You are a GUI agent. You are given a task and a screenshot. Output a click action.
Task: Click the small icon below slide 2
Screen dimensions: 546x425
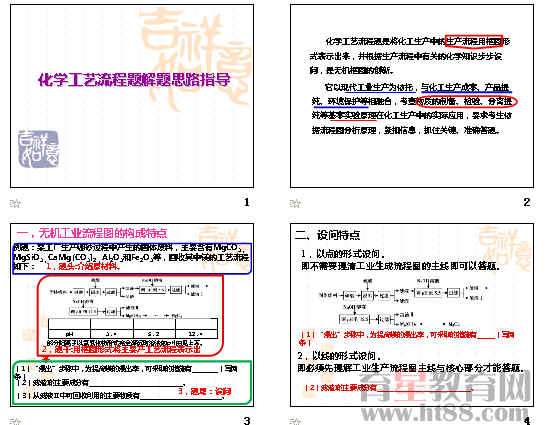coord(296,203)
